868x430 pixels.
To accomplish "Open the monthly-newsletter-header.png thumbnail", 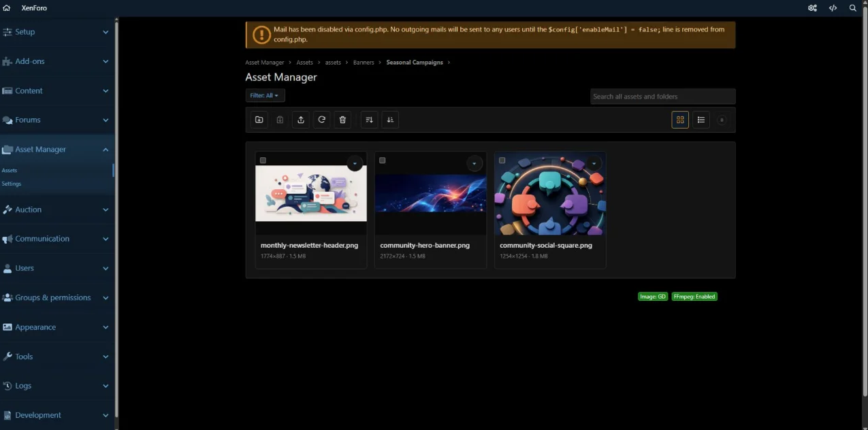I will 311,193.
